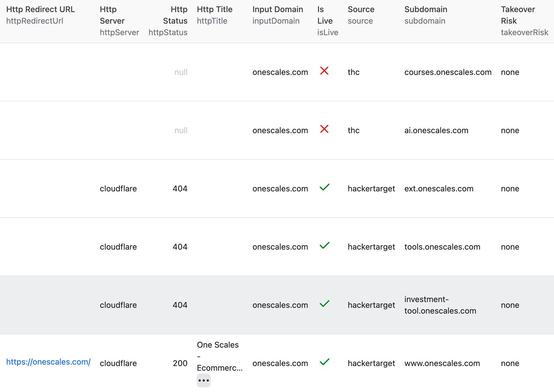Select the green checkmark for ext.onescales.com
554x392 pixels.
pyautogui.click(x=325, y=188)
